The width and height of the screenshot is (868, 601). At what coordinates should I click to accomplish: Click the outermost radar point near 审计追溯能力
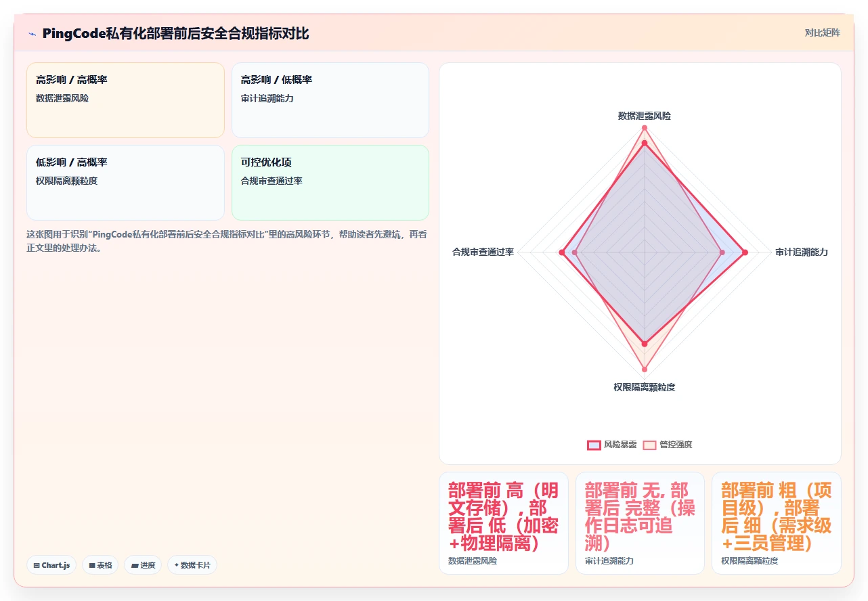(x=745, y=252)
